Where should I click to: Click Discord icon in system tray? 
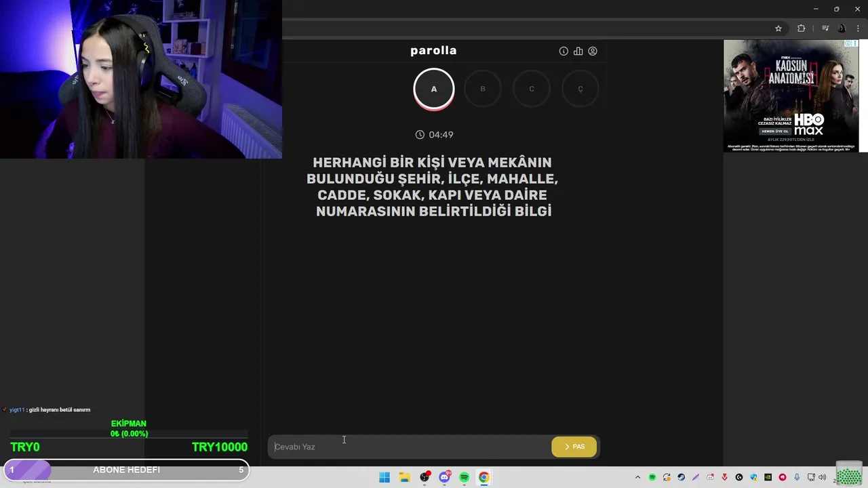click(x=710, y=477)
